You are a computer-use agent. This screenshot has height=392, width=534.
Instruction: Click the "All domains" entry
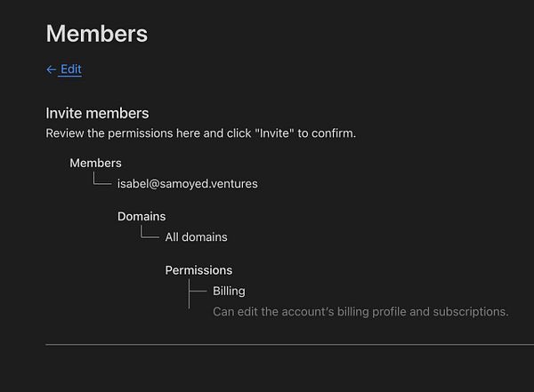tap(196, 237)
